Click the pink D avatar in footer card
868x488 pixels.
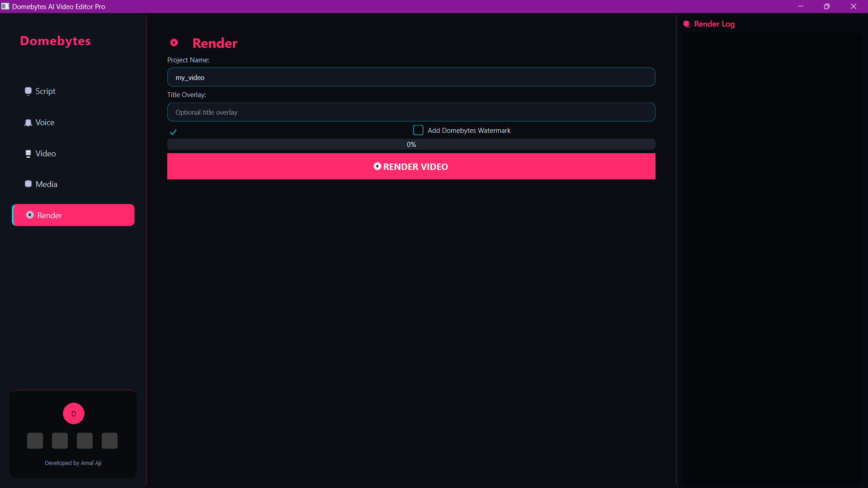coord(73,413)
